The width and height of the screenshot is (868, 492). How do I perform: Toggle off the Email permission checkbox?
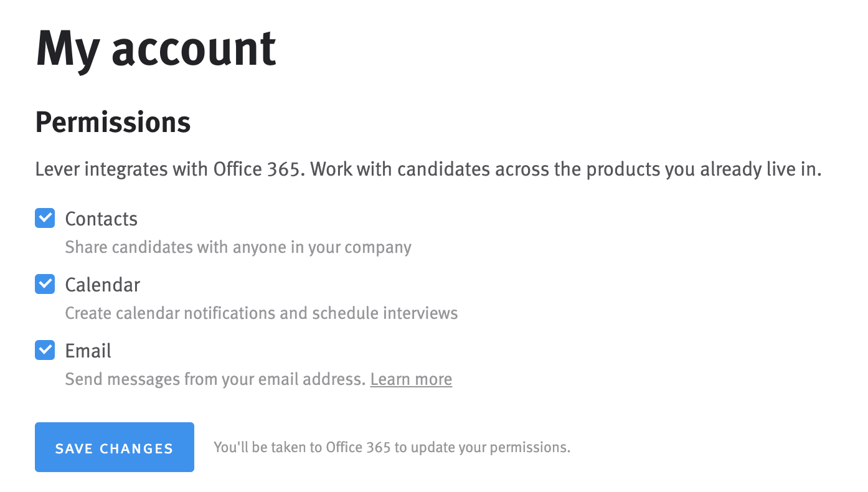44,350
